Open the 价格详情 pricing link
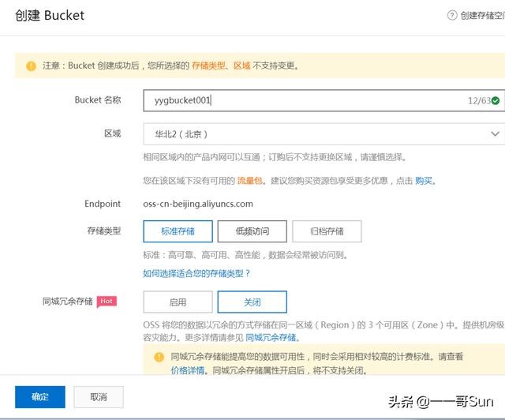Image resolution: width=505 pixels, height=420 pixels. click(x=188, y=370)
